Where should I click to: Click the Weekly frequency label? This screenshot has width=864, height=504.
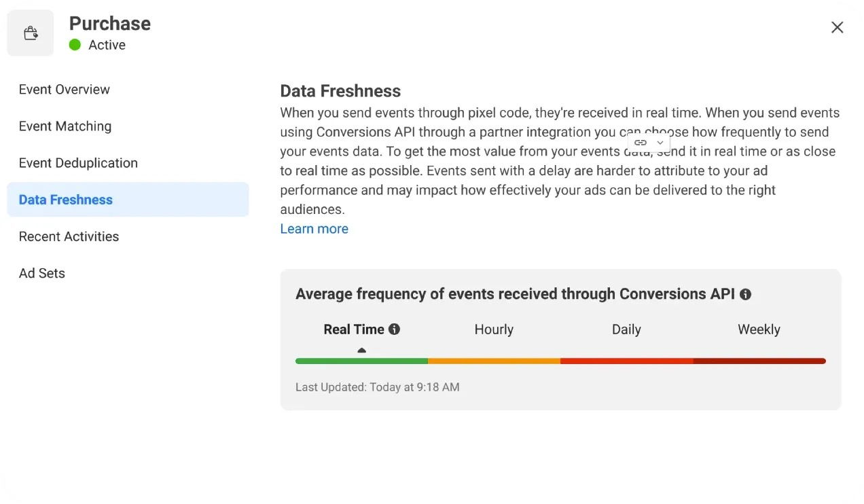pos(759,329)
